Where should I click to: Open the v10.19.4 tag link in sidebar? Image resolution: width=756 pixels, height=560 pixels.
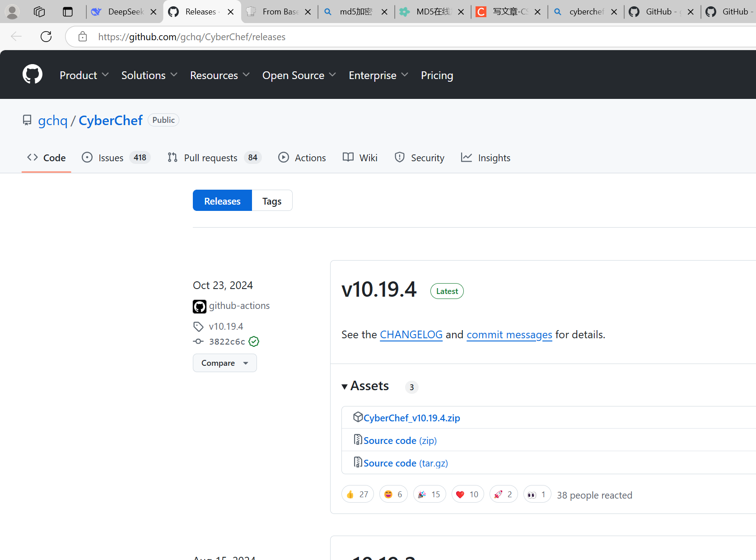coord(226,327)
